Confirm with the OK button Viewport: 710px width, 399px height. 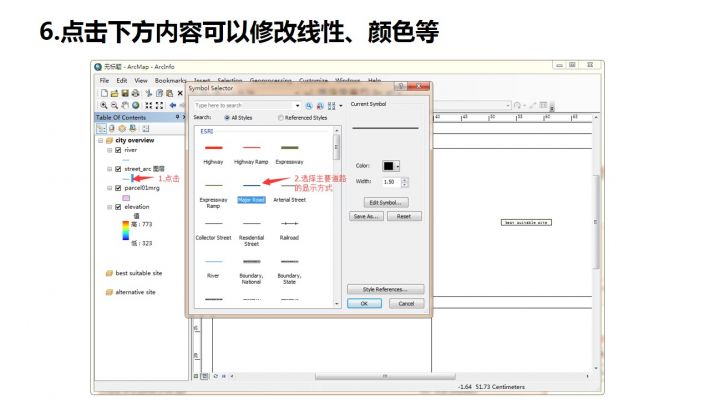(x=365, y=303)
